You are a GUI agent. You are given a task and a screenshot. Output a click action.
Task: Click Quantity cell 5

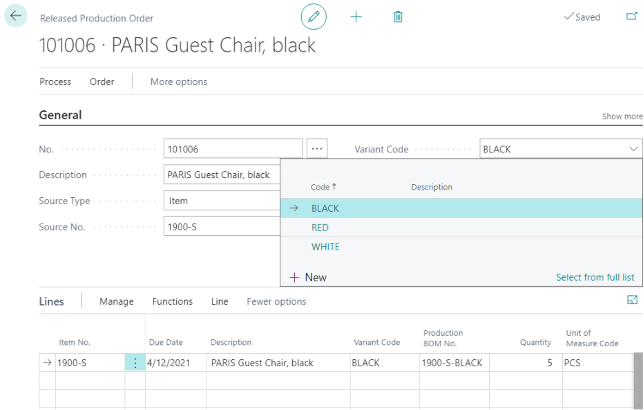526,363
